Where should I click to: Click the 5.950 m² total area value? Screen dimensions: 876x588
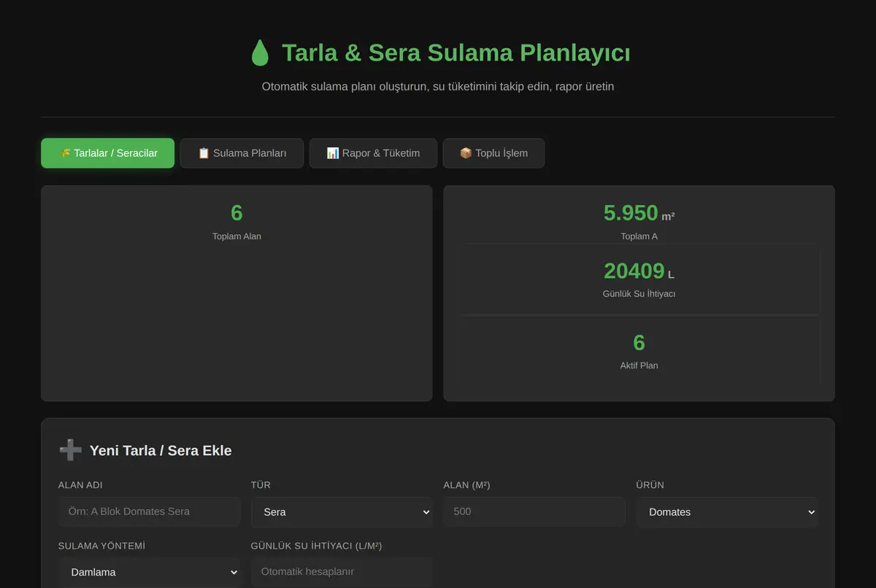(639, 213)
